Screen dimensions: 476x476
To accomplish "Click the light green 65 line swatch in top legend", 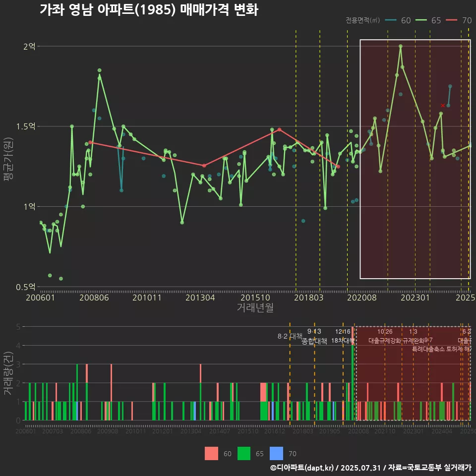I will 421,20.
